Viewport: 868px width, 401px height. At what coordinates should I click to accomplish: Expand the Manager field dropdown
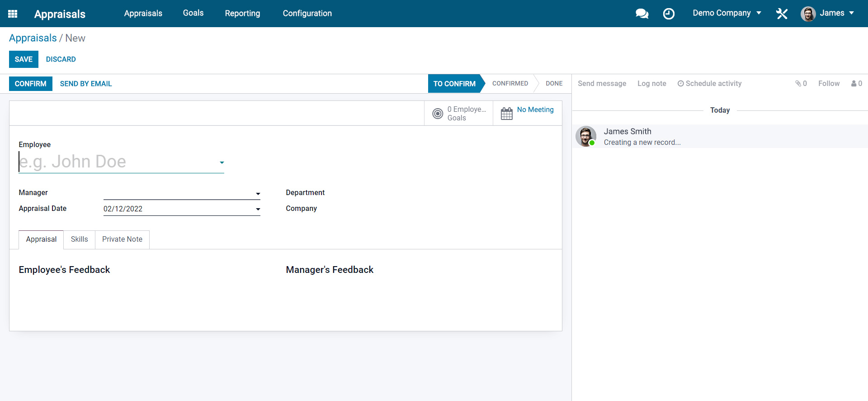(x=258, y=194)
